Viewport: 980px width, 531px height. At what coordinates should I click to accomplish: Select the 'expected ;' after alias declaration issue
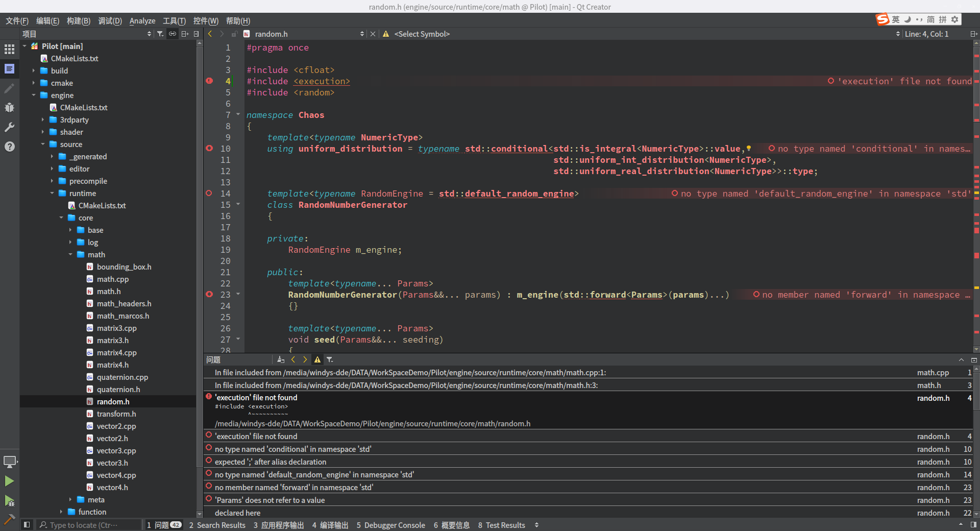tap(271, 462)
